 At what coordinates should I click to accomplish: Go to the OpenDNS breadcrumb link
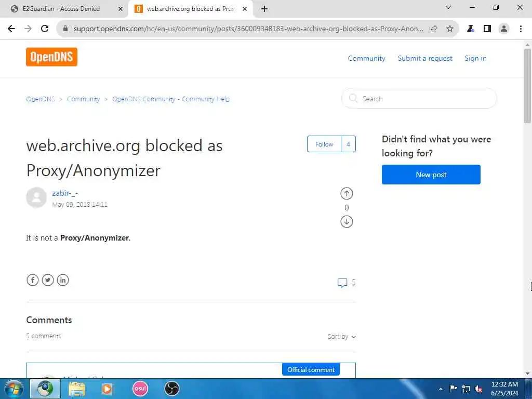41,99
